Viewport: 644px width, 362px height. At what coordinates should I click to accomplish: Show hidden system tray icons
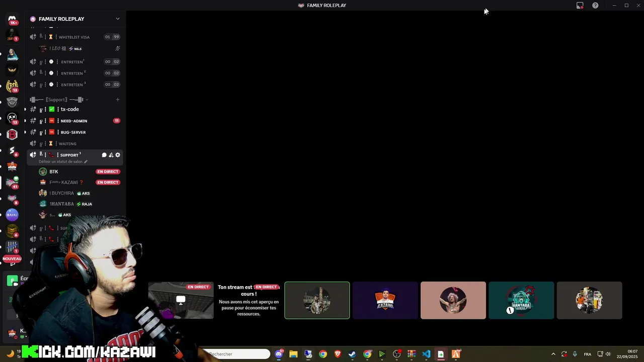(x=553, y=354)
